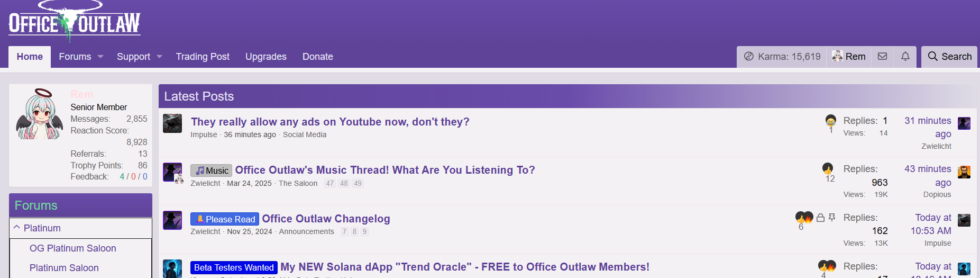Screen dimensions: 980x278
Task: Click the Karma points indicator
Action: pyautogui.click(x=782, y=57)
